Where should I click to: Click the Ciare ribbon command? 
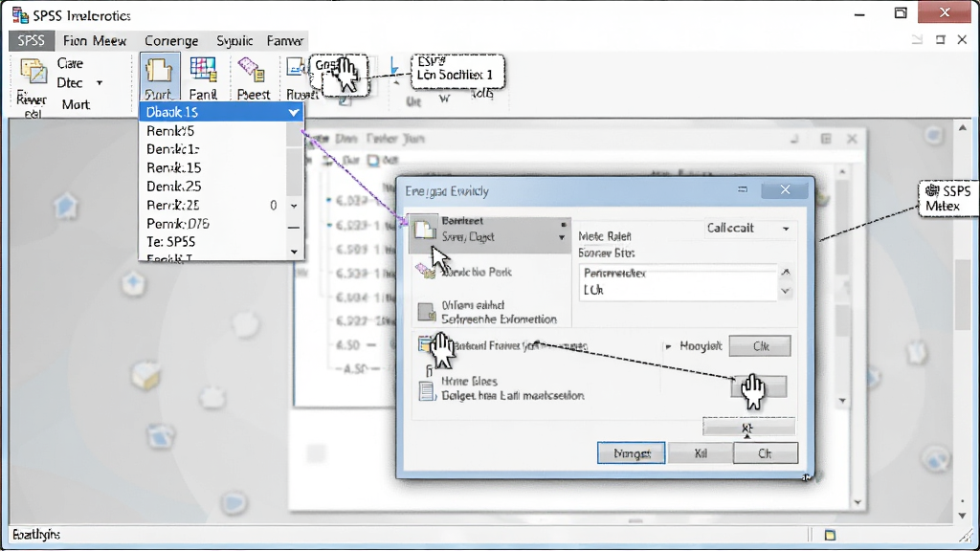70,64
